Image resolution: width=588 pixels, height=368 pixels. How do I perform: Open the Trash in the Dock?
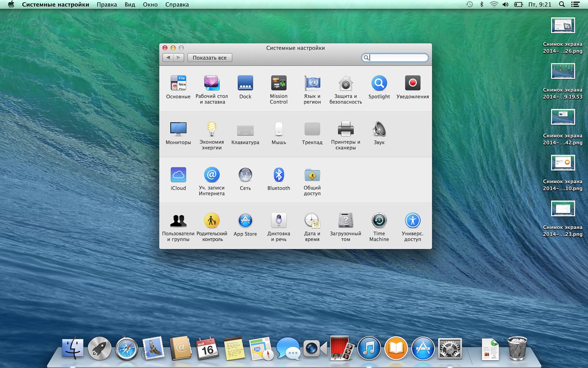(517, 348)
